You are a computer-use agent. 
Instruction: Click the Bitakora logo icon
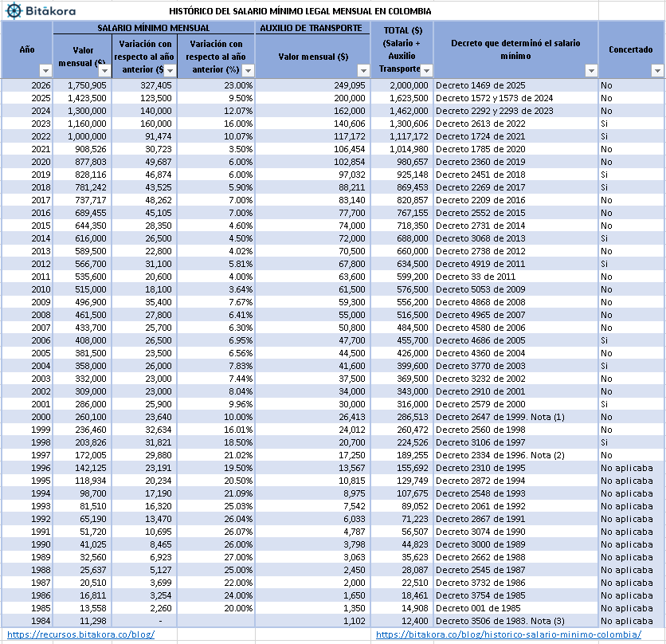16,10
